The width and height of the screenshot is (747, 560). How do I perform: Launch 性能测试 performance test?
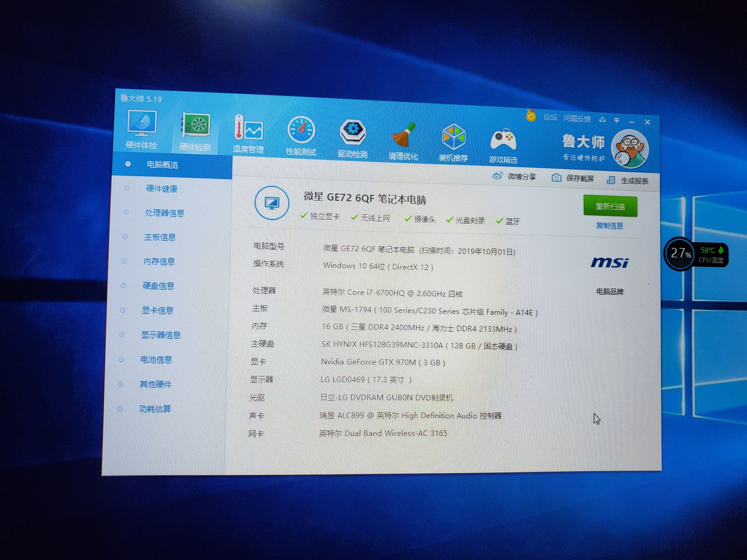(301, 136)
